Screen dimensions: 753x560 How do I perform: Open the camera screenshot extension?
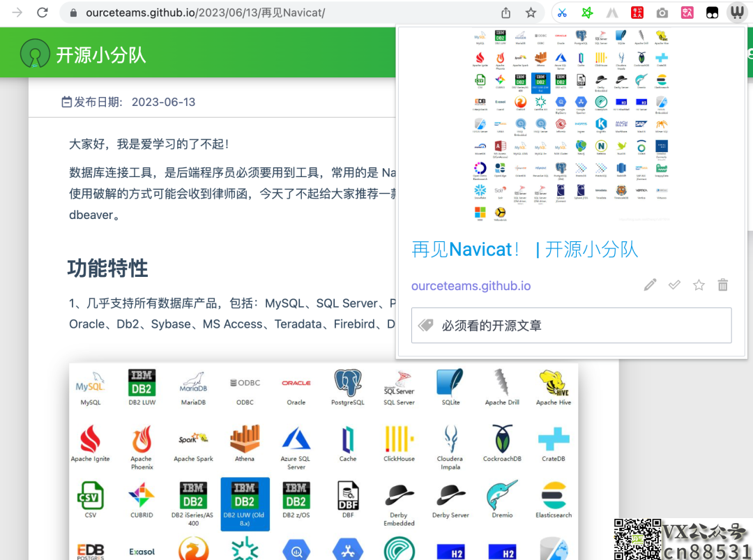pyautogui.click(x=662, y=13)
